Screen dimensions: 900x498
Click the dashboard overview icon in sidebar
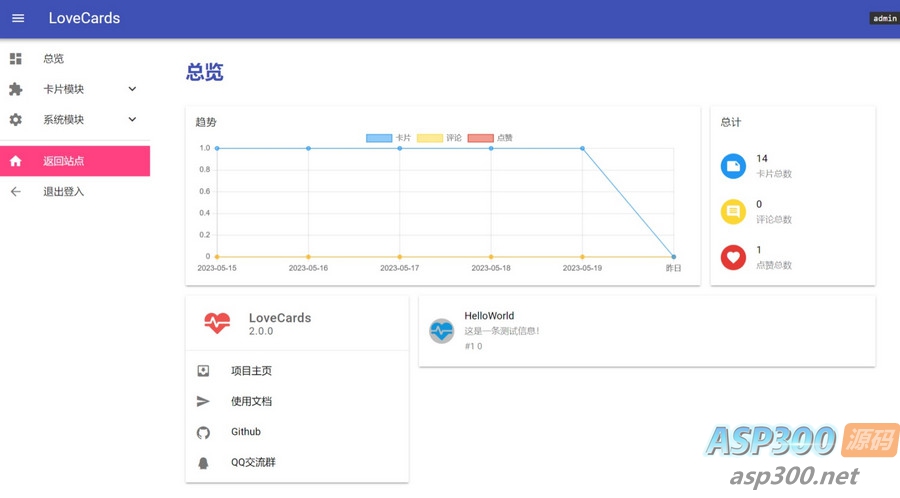(16, 59)
